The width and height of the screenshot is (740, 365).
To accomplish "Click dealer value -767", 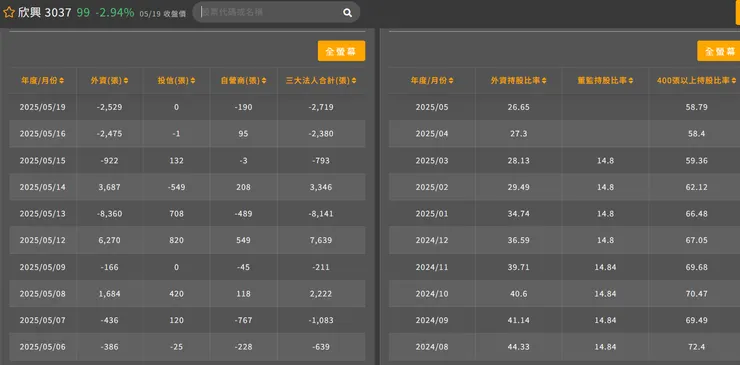I will pyautogui.click(x=244, y=320).
